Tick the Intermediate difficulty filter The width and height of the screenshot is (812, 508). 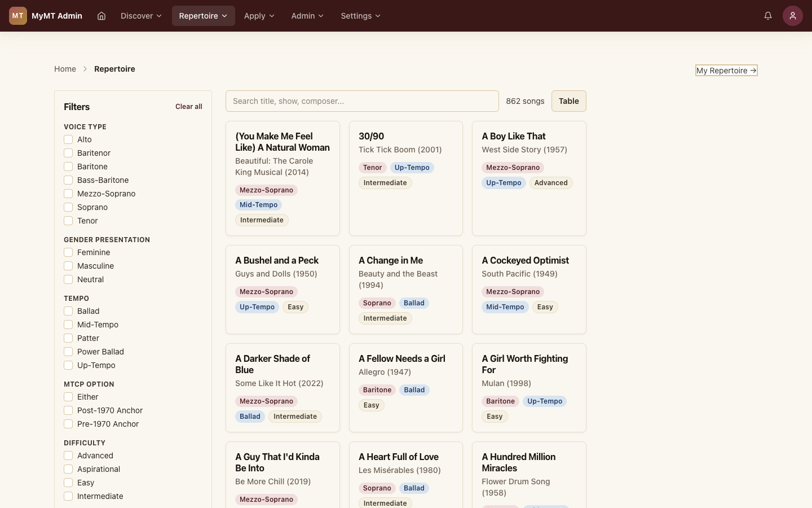pos(68,496)
